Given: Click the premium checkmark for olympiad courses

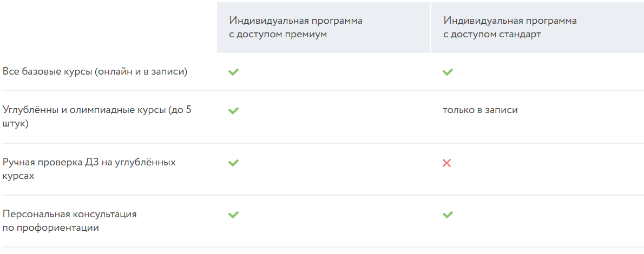Looking at the screenshot, I should pos(233,110).
